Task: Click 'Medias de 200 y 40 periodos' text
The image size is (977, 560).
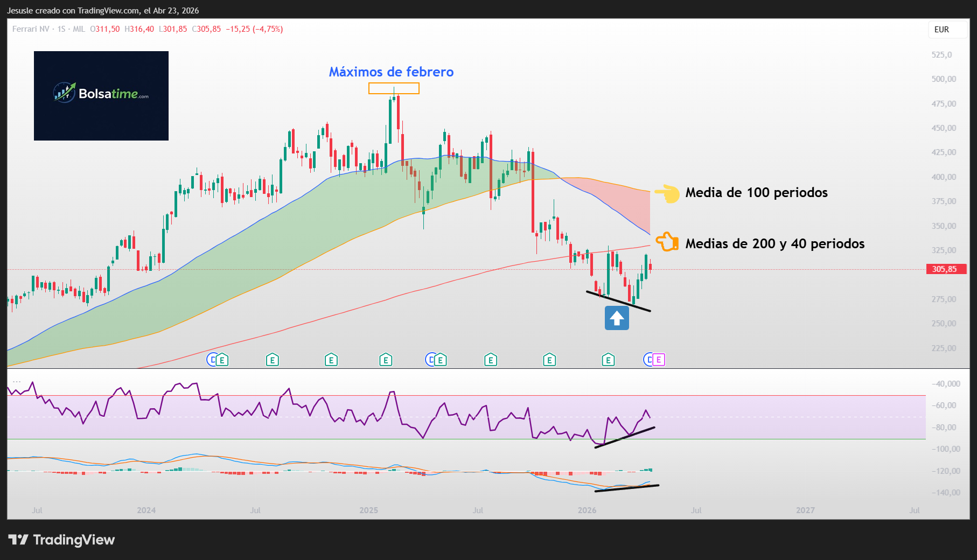Action: point(774,244)
